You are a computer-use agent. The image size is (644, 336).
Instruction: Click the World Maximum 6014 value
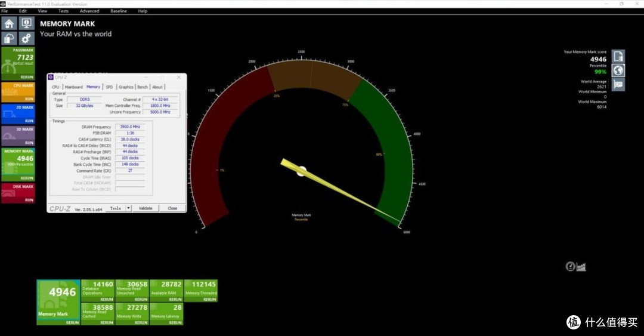pos(602,107)
